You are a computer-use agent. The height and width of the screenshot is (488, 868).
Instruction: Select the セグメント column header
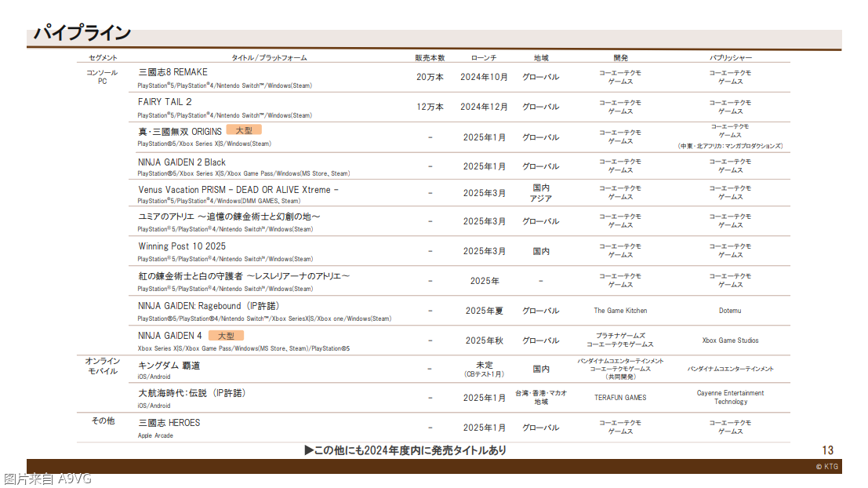[x=103, y=57]
